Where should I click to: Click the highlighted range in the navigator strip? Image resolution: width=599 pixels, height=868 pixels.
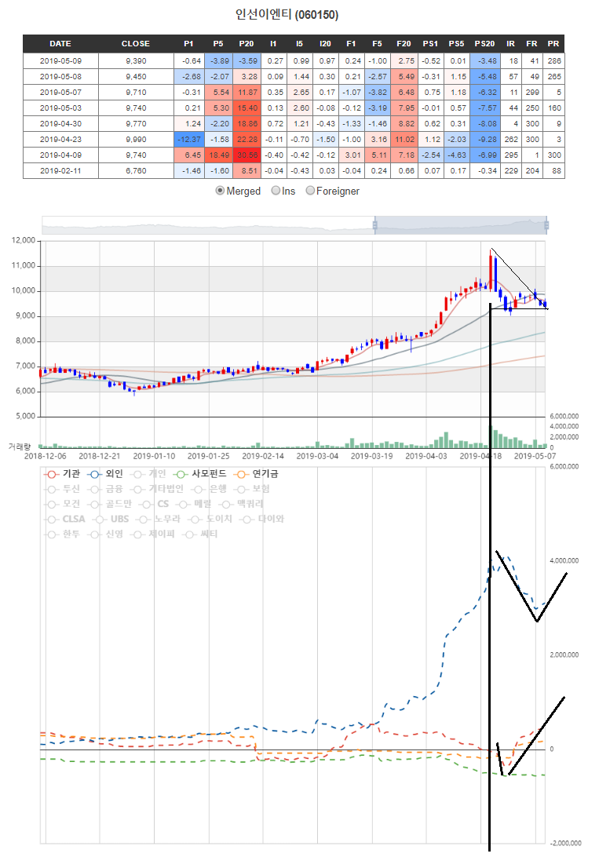[x=461, y=225]
